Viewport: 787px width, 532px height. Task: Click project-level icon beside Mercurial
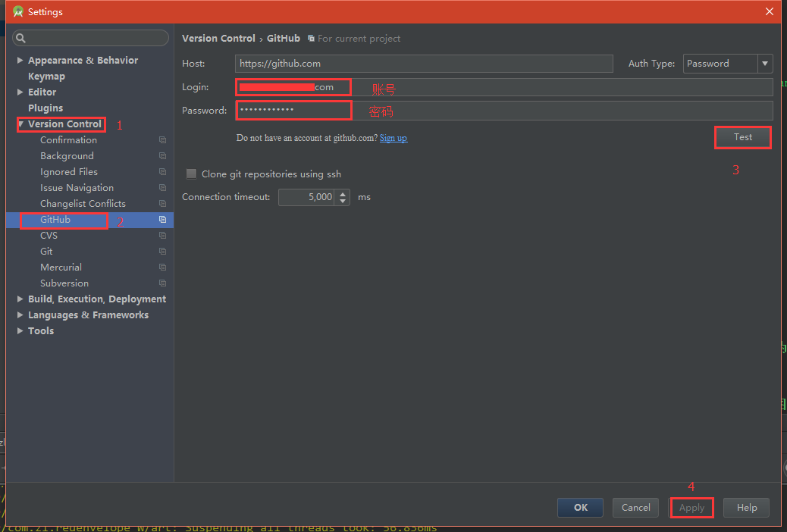pos(162,267)
